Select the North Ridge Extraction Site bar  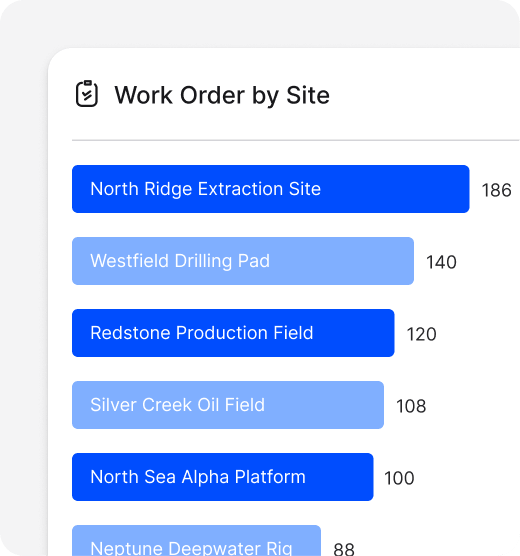[271, 189]
